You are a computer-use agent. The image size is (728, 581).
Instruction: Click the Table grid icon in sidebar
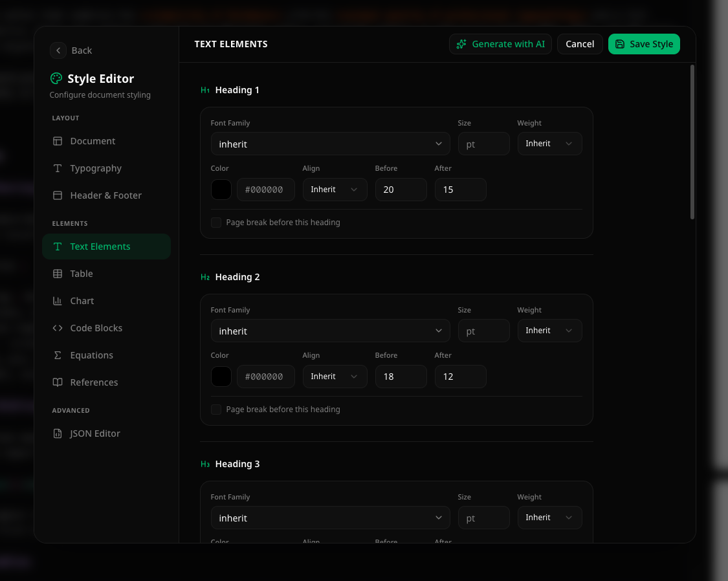point(58,274)
